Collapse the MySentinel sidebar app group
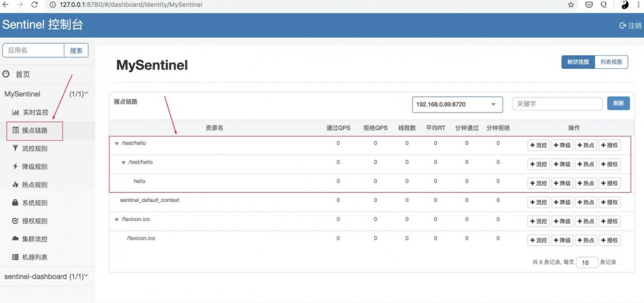 click(46, 94)
